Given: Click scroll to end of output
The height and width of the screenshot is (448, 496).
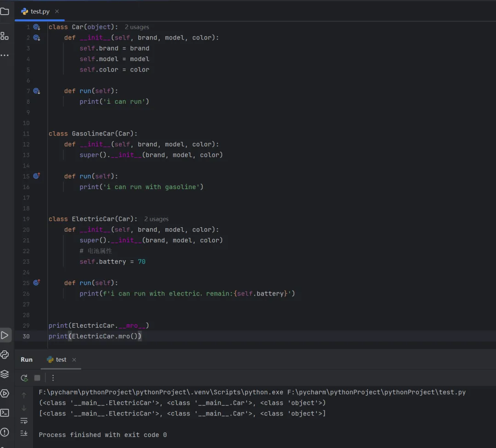Looking at the screenshot, I should coord(24,433).
